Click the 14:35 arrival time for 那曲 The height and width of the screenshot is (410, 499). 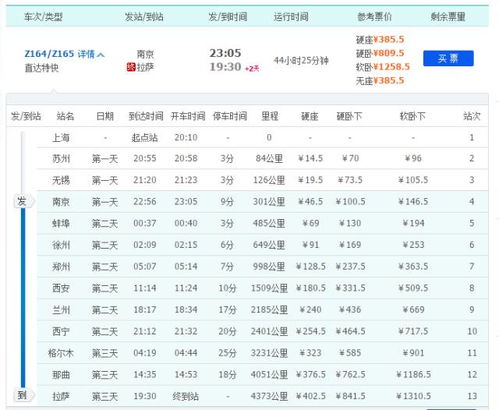coord(145,375)
